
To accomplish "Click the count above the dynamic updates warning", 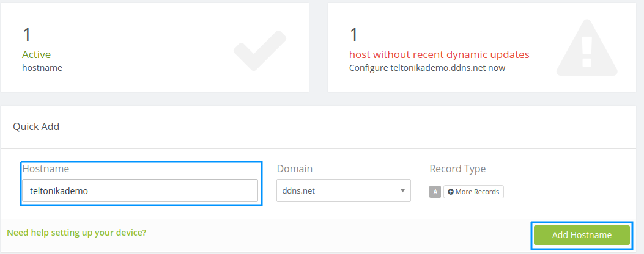I will click(353, 35).
